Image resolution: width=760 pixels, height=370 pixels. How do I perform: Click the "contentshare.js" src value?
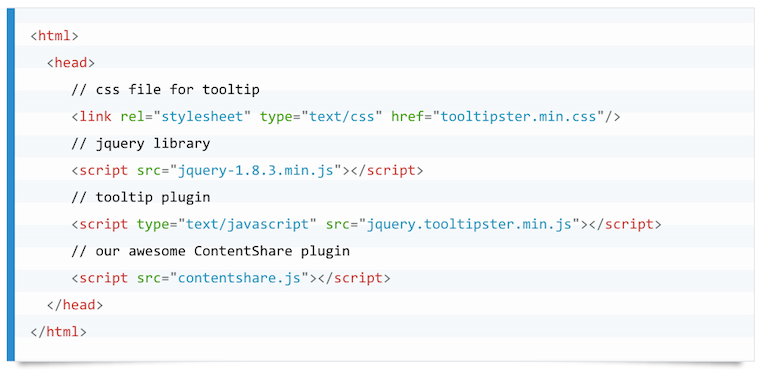pos(239,278)
